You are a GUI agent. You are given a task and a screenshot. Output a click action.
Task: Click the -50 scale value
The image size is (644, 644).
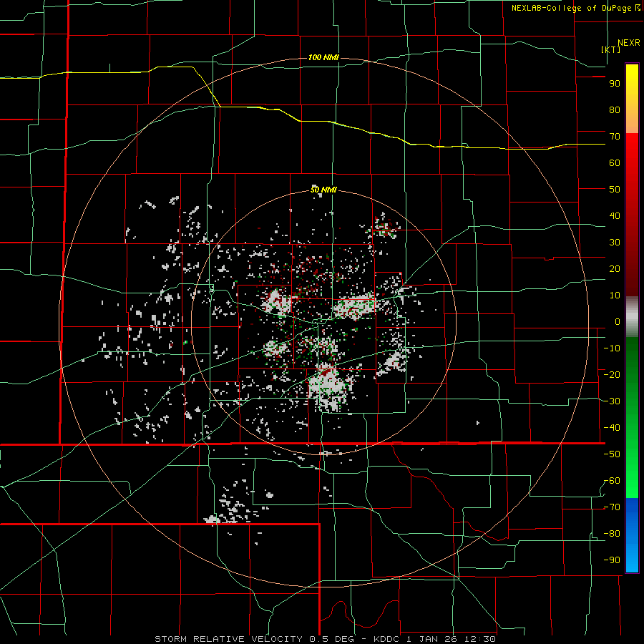coord(612,454)
